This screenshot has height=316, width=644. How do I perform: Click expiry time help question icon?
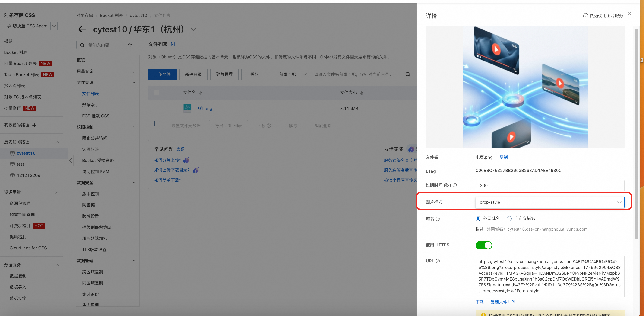pyautogui.click(x=455, y=185)
